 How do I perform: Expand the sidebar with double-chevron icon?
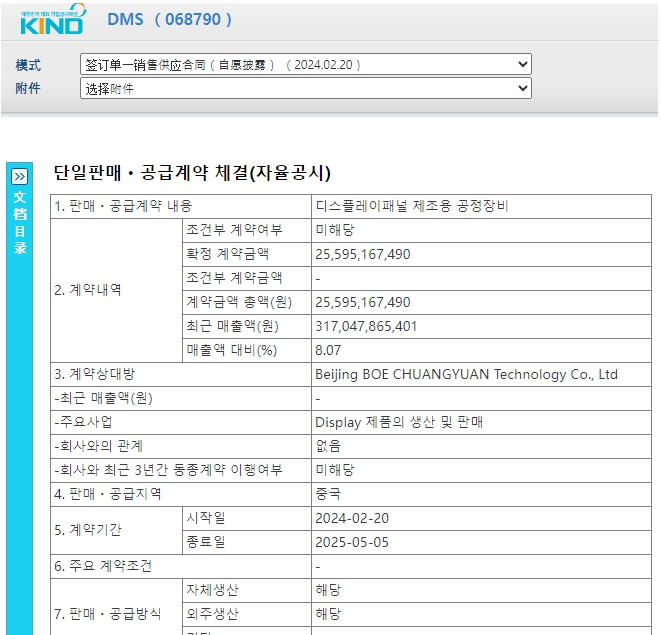[19, 176]
